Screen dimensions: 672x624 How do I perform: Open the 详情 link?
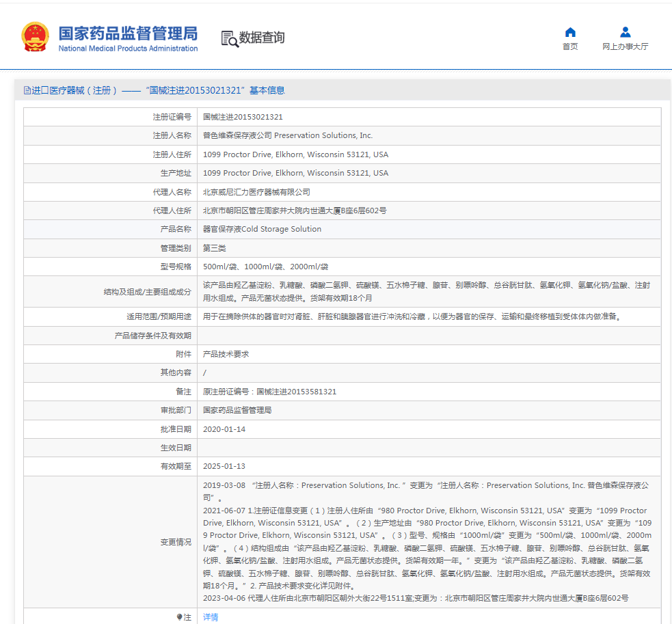211,617
